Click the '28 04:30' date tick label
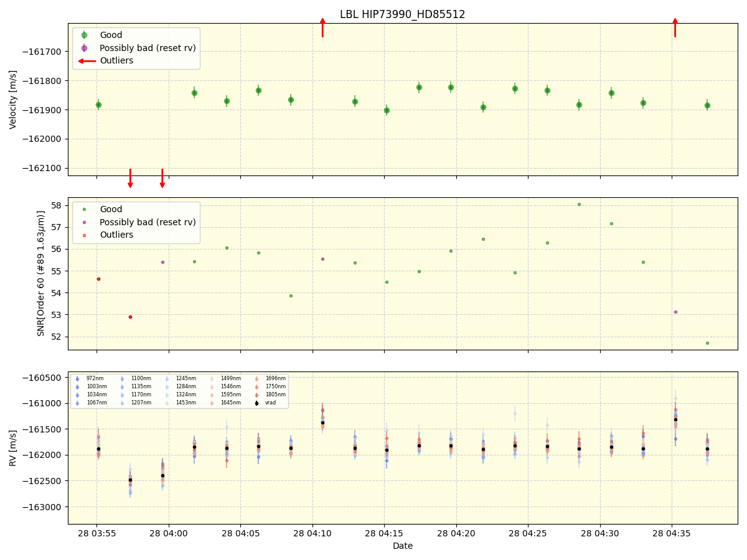Viewport: 747px width, 560px height. click(x=600, y=533)
